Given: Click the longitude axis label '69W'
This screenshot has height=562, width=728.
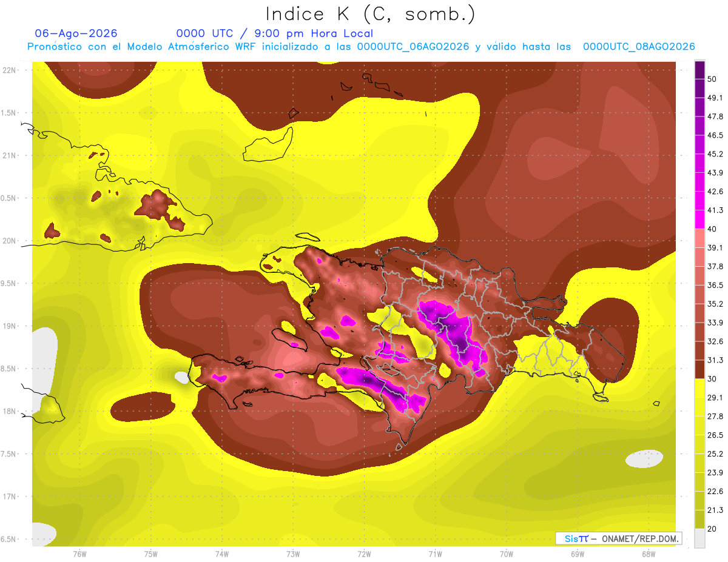Looking at the screenshot, I should 578,554.
